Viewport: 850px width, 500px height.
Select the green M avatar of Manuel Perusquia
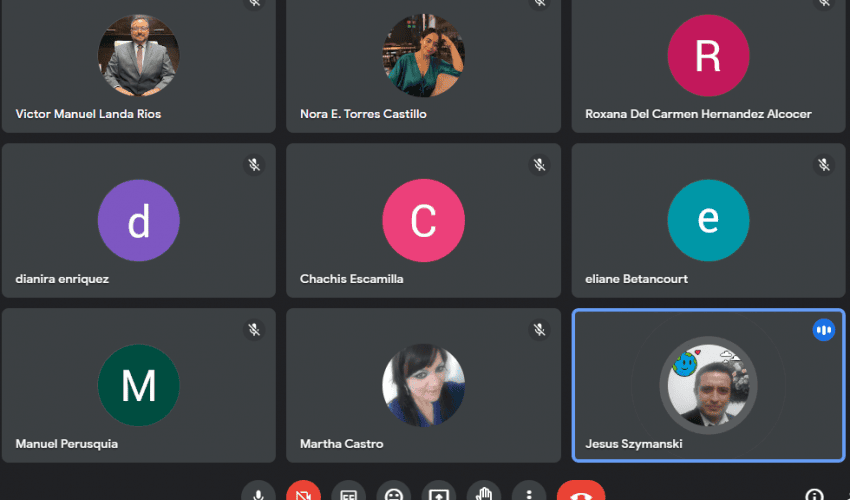[138, 385]
